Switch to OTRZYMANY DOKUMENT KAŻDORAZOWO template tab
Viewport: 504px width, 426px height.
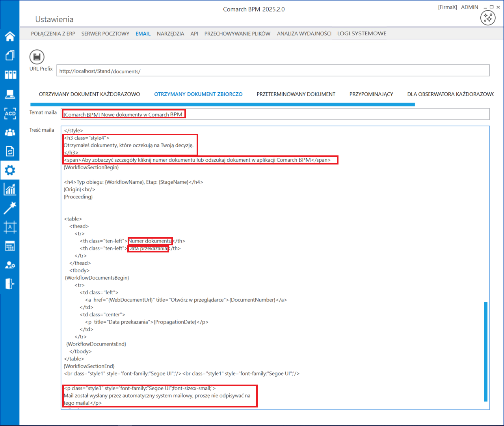(x=89, y=94)
